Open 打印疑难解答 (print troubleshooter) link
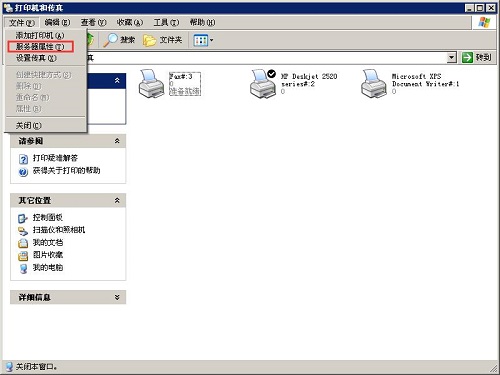The image size is (500, 375). point(55,158)
